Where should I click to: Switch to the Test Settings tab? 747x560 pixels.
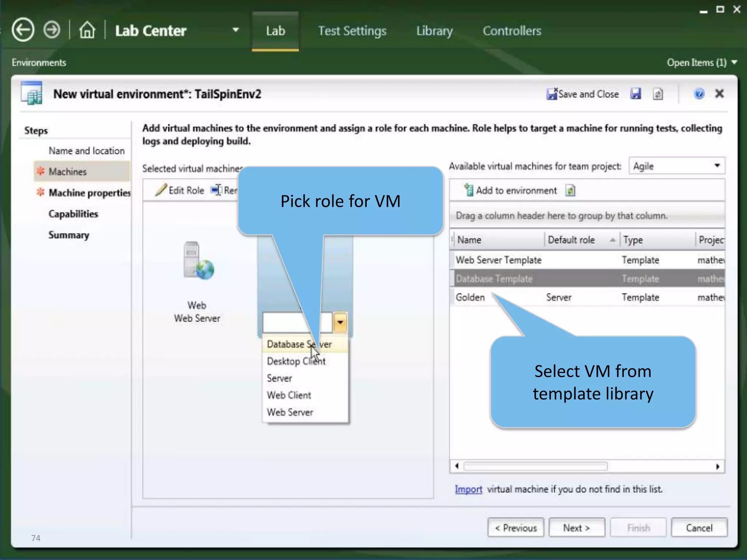click(352, 31)
